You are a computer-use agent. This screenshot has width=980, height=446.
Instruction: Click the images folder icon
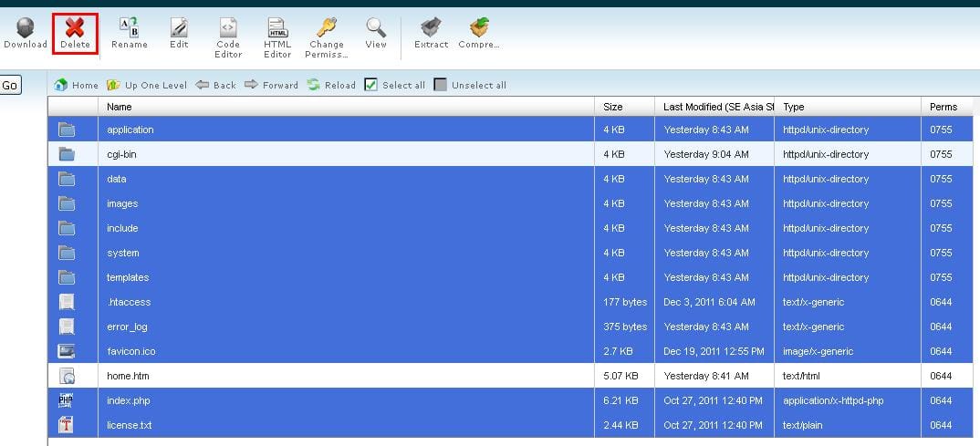67,203
